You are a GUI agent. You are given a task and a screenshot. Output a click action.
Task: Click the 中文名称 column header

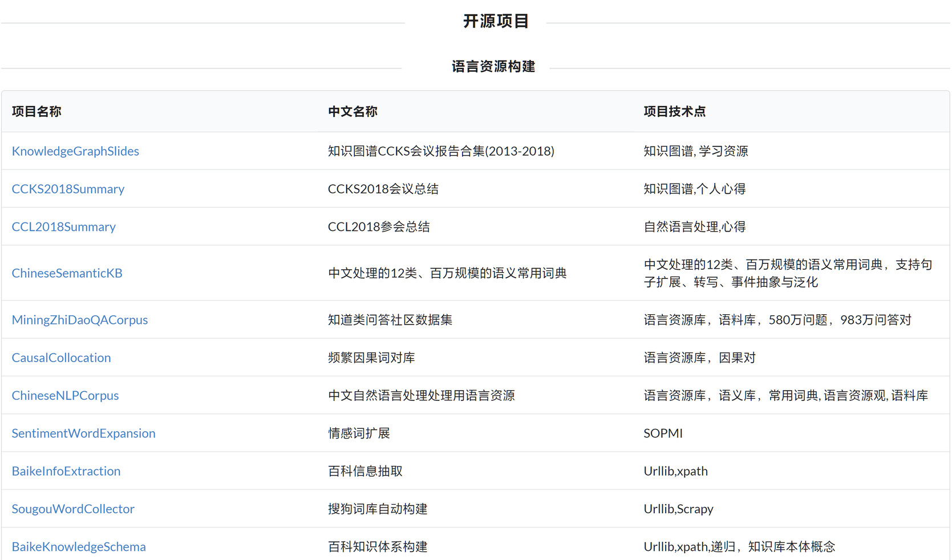tap(353, 112)
